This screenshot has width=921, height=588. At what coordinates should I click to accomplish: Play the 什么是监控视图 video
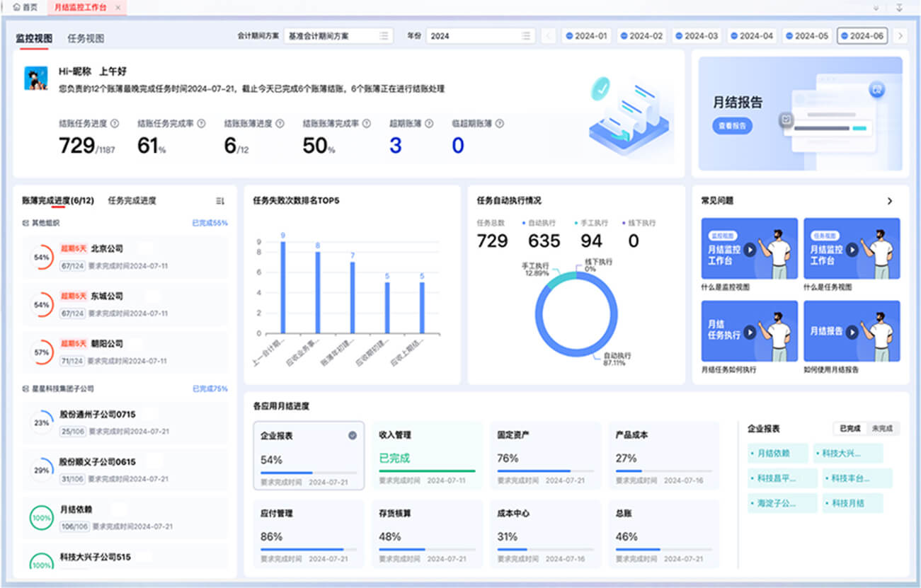[749, 249]
